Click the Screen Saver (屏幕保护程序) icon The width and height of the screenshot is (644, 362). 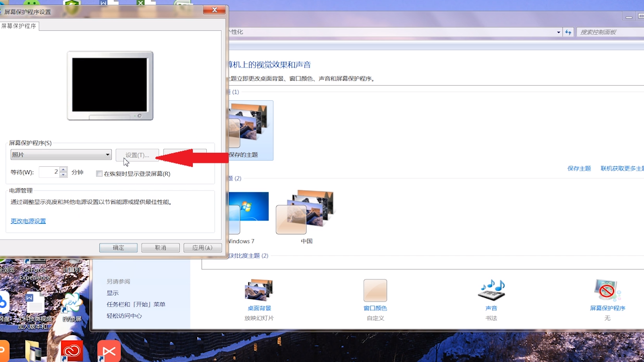607,291
